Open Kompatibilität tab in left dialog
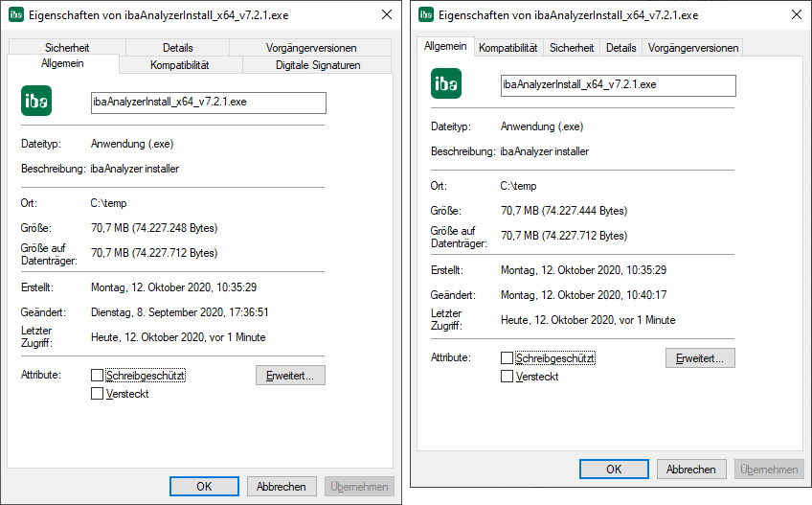The height and width of the screenshot is (505, 812). pyautogui.click(x=180, y=65)
